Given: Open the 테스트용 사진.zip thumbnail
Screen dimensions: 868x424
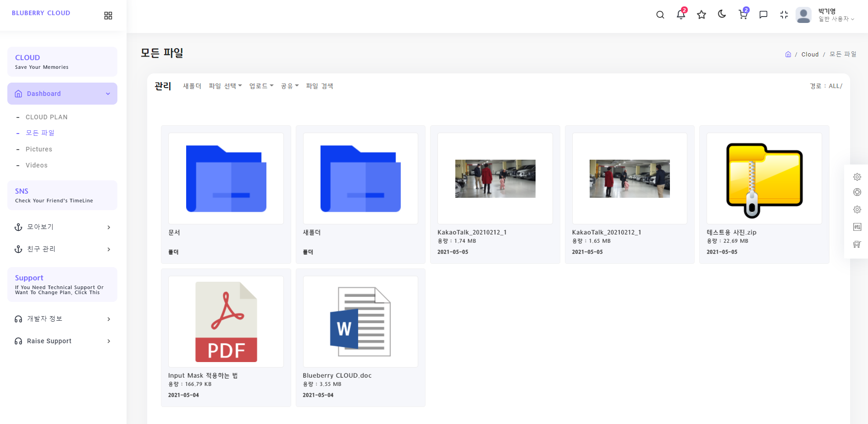Looking at the screenshot, I should [x=763, y=179].
